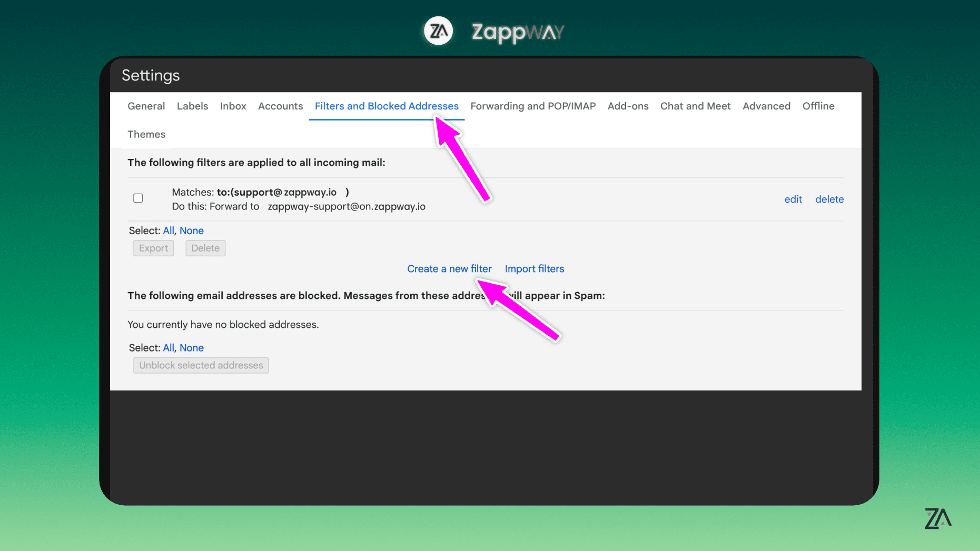Switch to the Advanced tab
The image size is (980, 551).
[x=766, y=106]
